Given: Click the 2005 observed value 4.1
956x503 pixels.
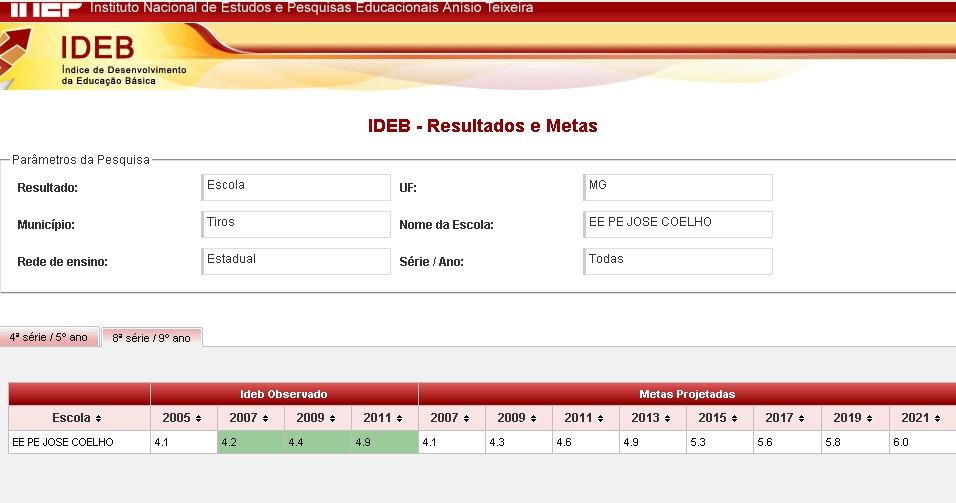Looking at the screenshot, I should [x=184, y=442].
